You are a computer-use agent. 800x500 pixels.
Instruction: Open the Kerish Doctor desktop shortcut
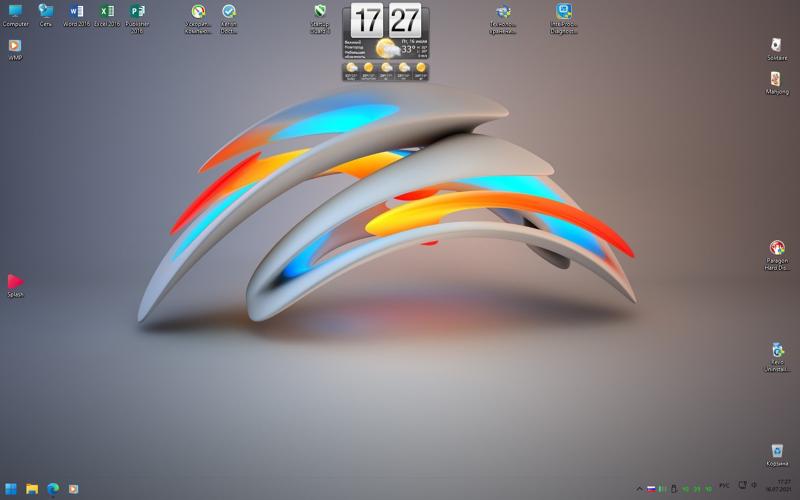[229, 18]
